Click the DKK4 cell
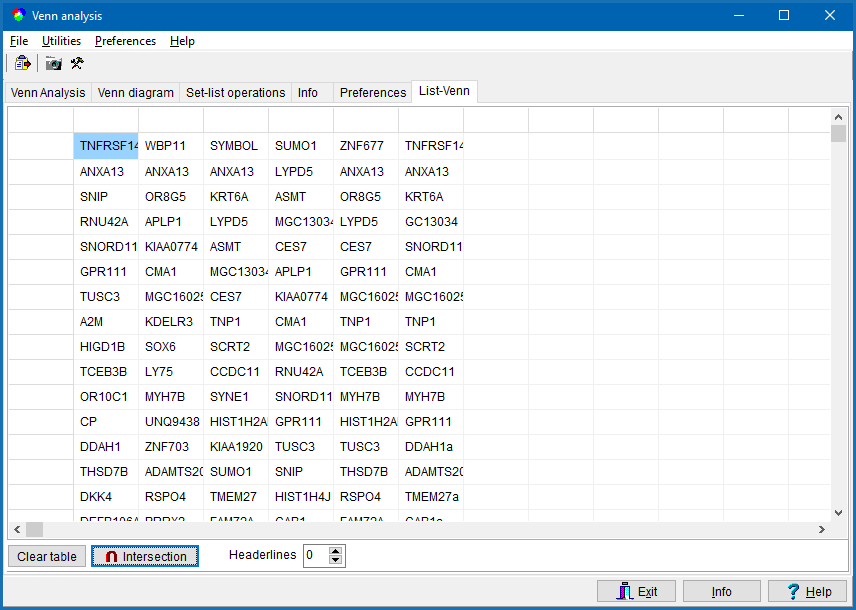The image size is (856, 610). 106,497
